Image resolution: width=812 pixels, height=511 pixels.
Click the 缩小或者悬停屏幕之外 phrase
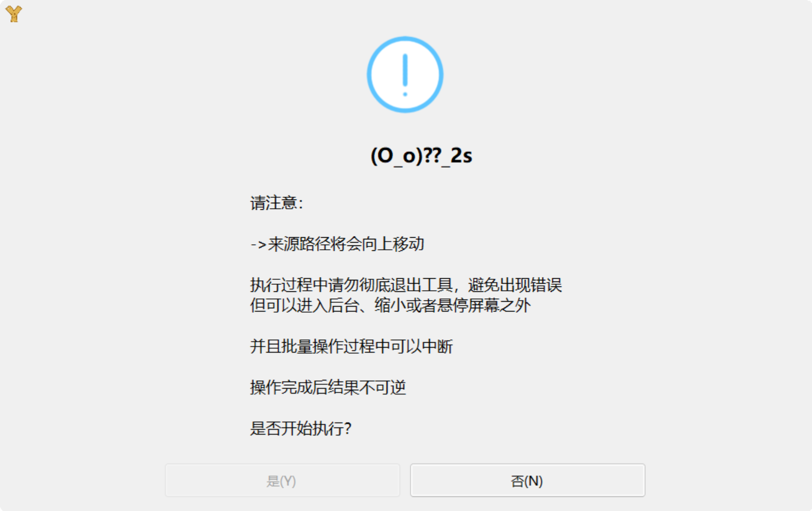coord(453,305)
